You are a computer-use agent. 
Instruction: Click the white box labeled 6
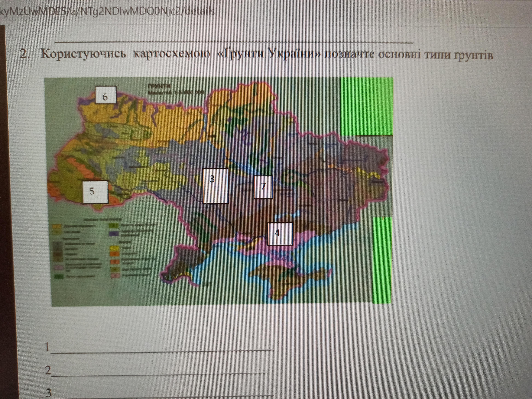[106, 95]
